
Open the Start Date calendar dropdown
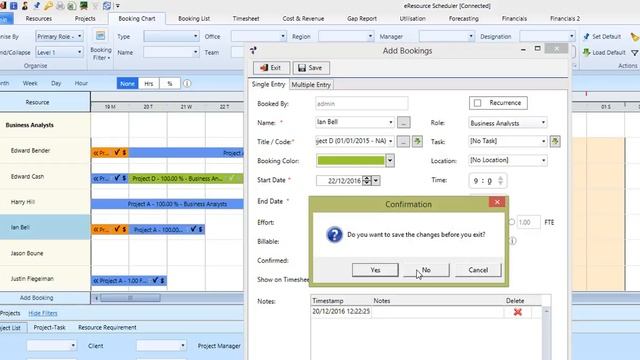pyautogui.click(x=376, y=180)
